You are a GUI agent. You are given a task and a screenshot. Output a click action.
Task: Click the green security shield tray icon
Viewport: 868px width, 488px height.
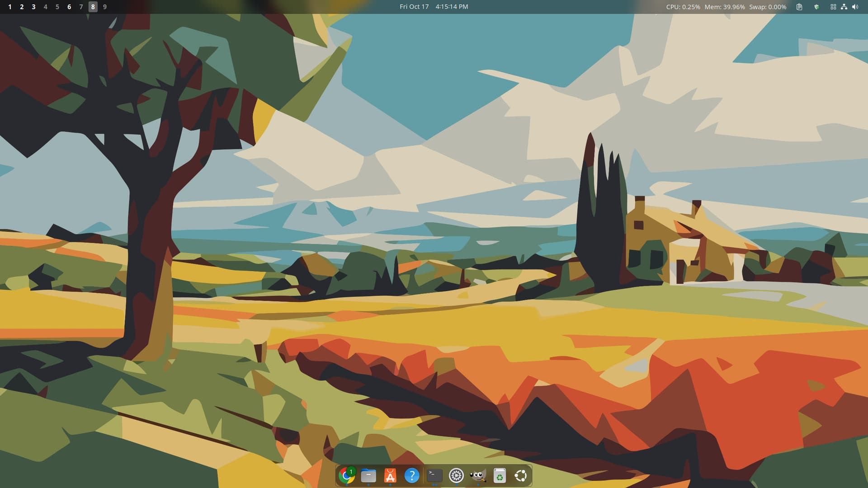(x=816, y=7)
